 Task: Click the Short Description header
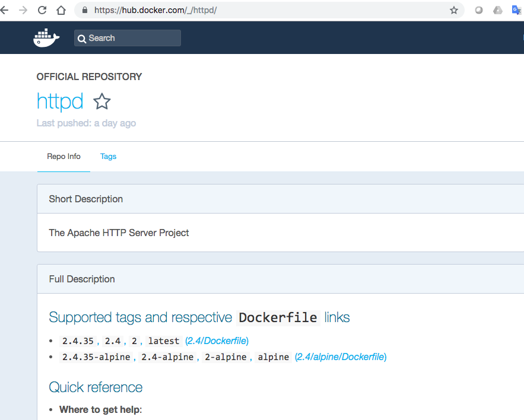[x=86, y=199]
